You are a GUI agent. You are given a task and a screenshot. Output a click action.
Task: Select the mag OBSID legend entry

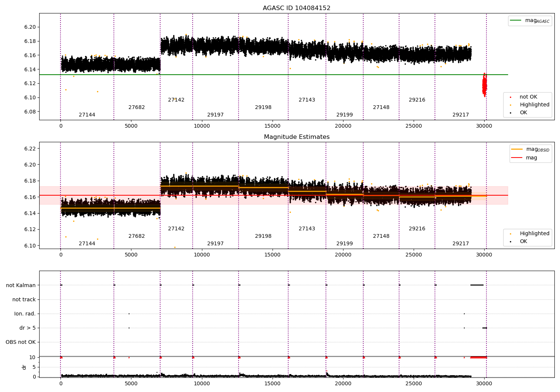(x=530, y=150)
